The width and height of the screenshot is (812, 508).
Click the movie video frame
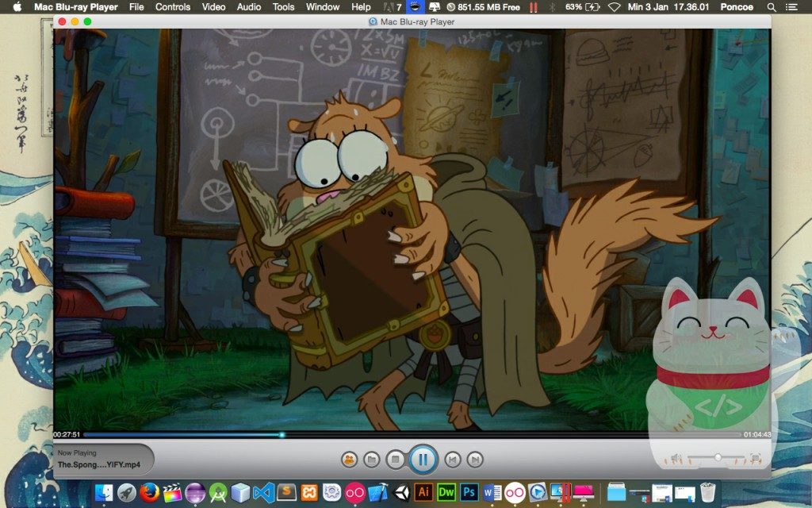click(x=412, y=229)
